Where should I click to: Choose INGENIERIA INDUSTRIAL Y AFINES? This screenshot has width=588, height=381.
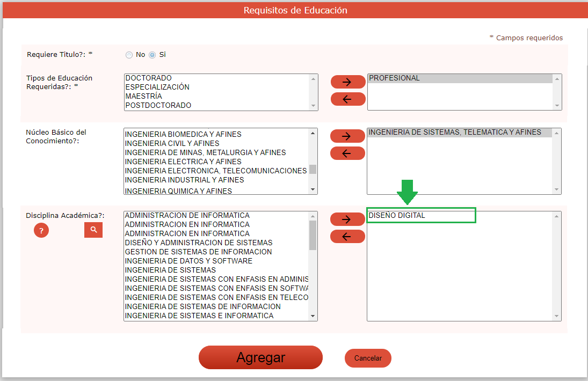coord(216,180)
